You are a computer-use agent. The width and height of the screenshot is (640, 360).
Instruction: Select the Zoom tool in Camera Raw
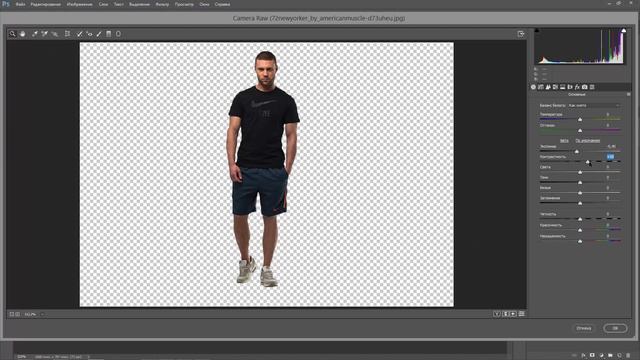coord(12,34)
